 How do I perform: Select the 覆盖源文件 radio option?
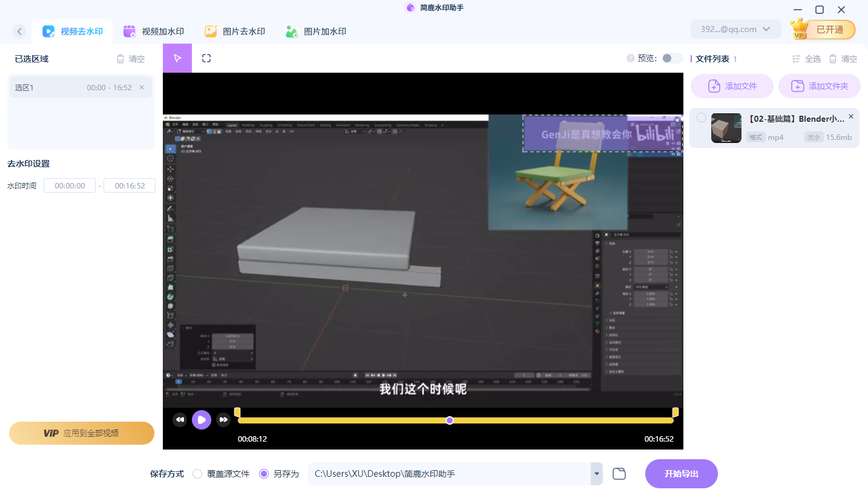coord(197,474)
